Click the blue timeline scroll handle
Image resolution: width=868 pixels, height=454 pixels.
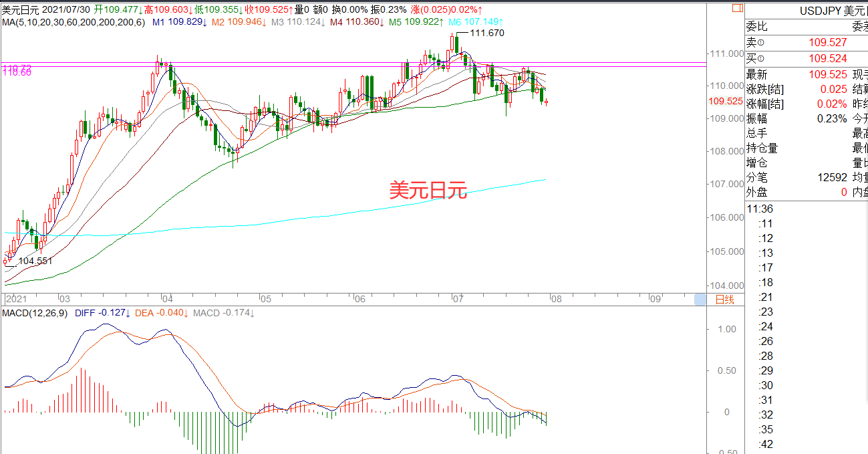tap(700, 300)
